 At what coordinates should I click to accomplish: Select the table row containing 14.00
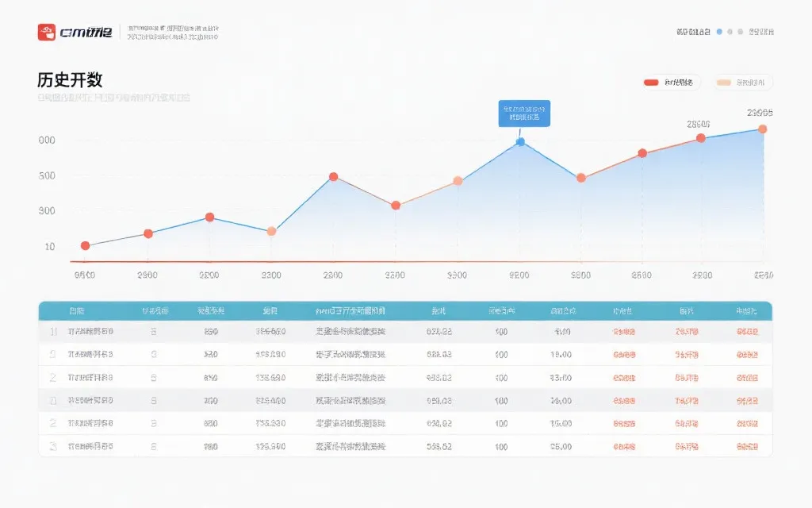coord(404,401)
